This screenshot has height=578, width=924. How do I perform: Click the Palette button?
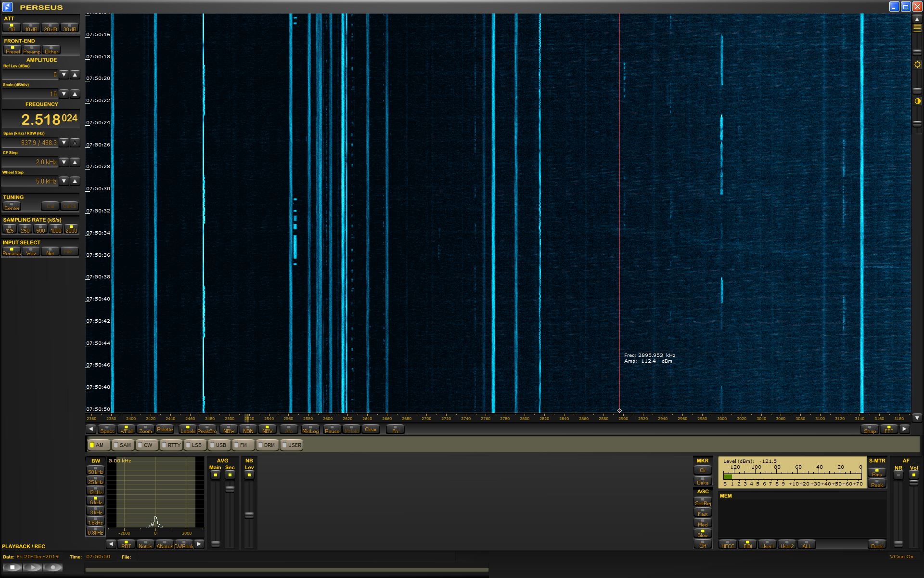point(165,429)
